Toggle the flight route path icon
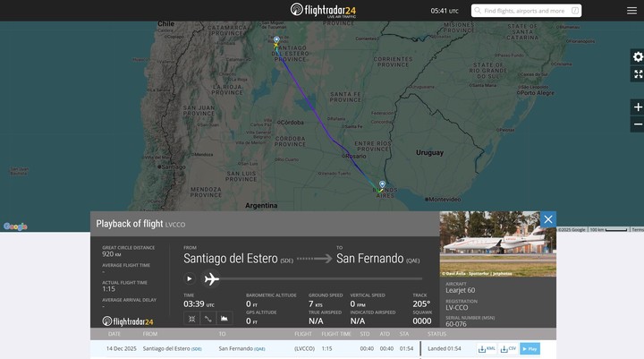Screen dimensions: 644x359 pyautogui.click(x=208, y=319)
